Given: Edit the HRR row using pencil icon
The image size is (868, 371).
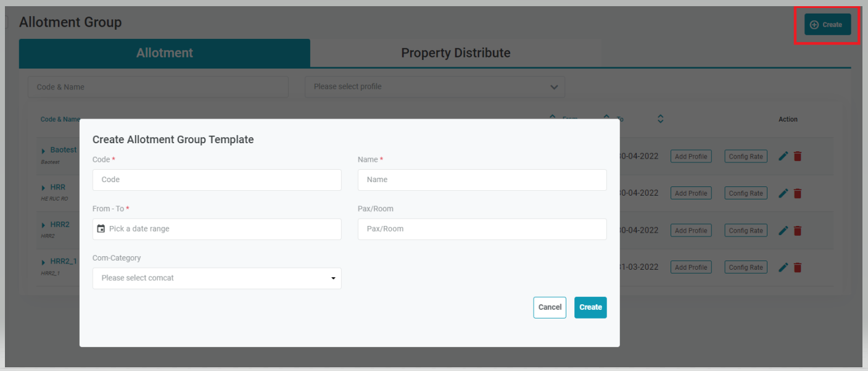Looking at the screenshot, I should (783, 193).
